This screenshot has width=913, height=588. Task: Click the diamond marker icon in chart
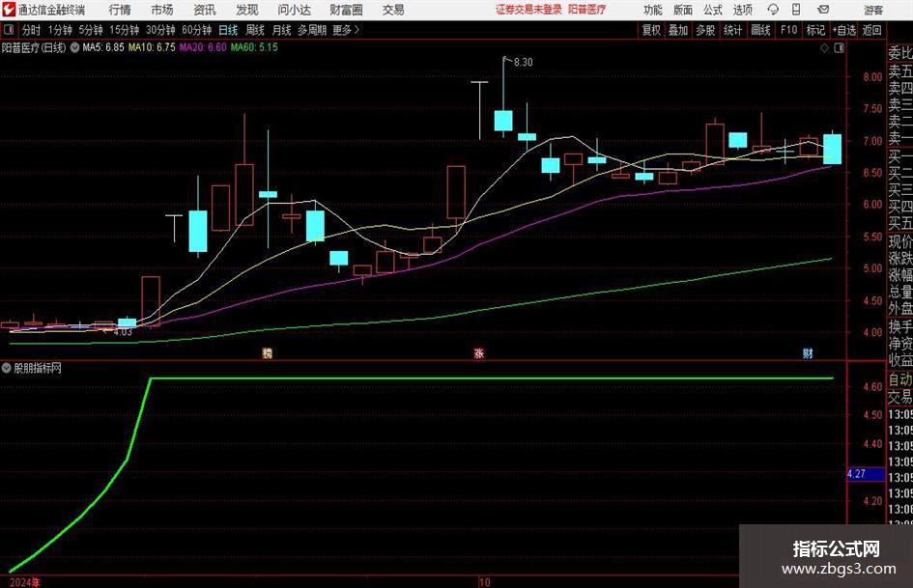click(x=824, y=48)
